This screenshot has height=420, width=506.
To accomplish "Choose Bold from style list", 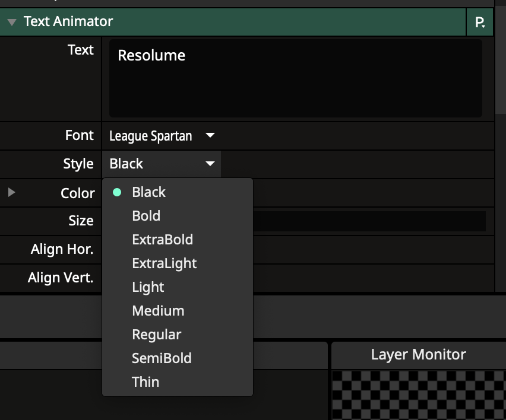I will (146, 216).
